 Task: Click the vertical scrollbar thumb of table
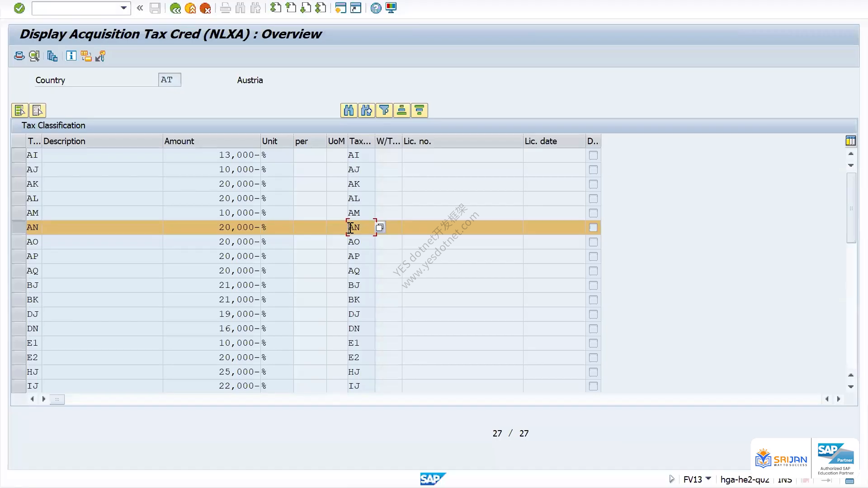(851, 208)
